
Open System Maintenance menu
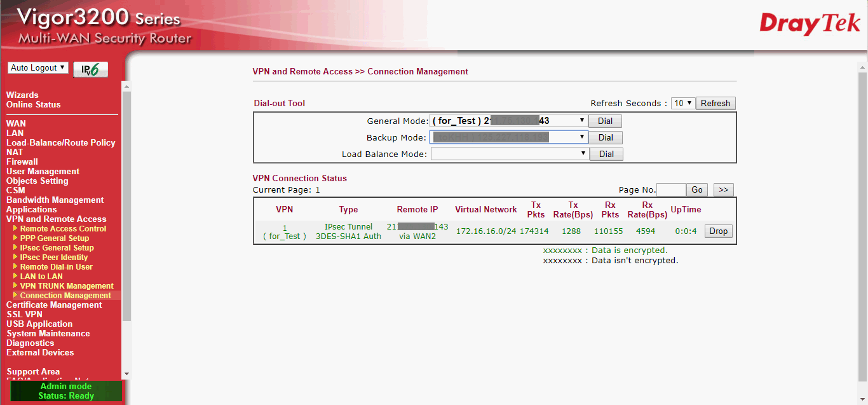pos(48,333)
